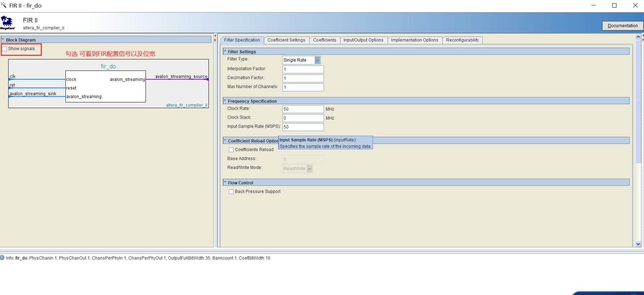Minimize the FIR II window

pyautogui.click(x=594, y=5)
